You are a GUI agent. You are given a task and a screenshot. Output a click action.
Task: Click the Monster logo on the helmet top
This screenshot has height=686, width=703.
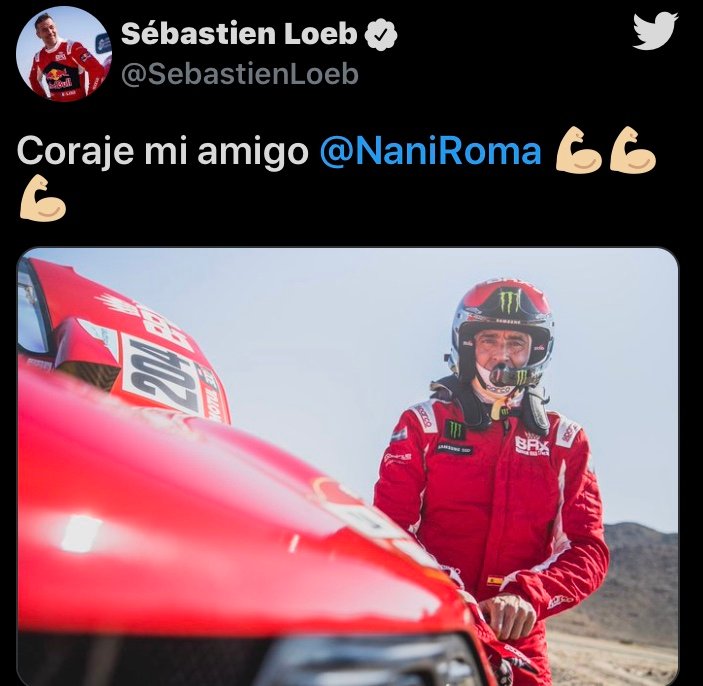(510, 300)
